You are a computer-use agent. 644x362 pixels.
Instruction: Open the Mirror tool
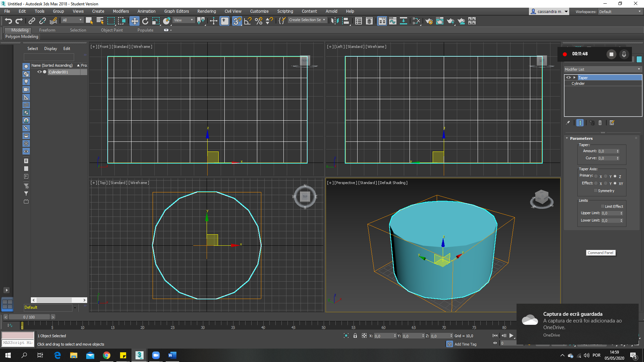click(x=334, y=21)
